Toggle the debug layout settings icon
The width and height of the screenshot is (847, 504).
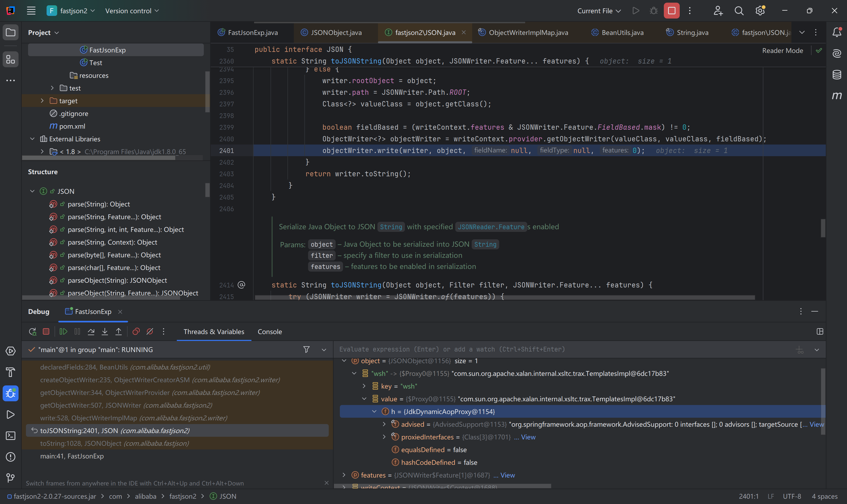point(820,331)
